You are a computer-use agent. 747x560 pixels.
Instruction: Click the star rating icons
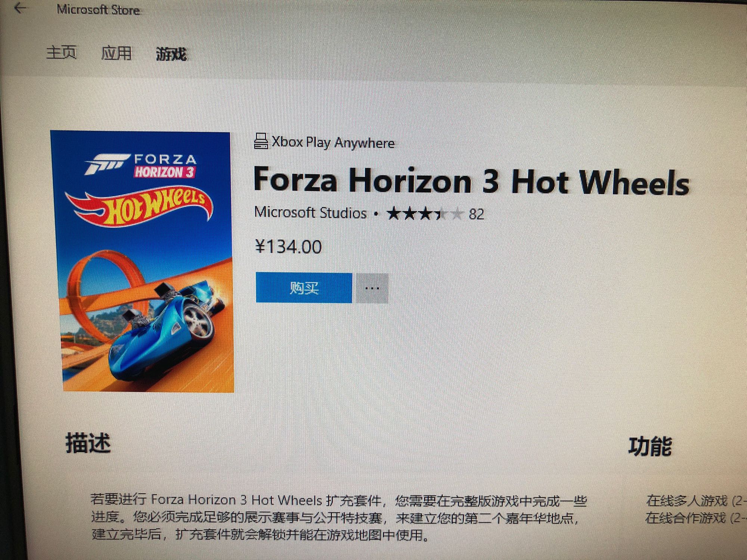coord(424,214)
